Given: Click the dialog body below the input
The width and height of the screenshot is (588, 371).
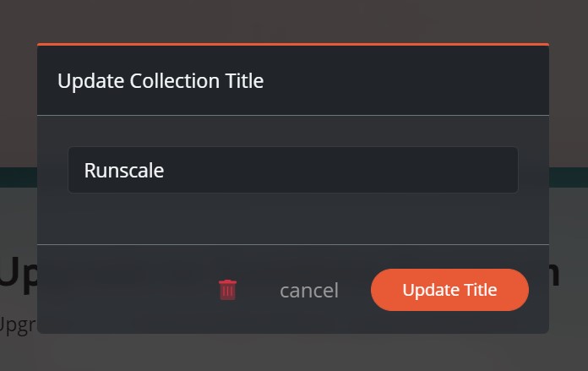Looking at the screenshot, I should click(x=292, y=218).
